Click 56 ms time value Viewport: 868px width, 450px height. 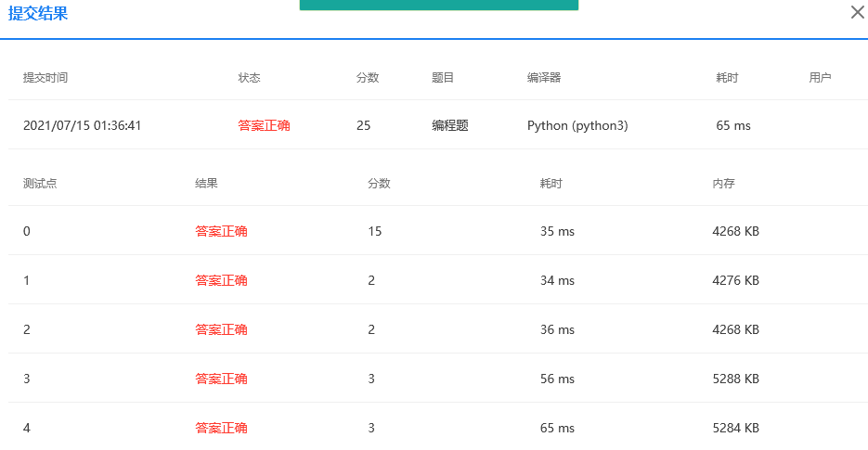tap(557, 379)
